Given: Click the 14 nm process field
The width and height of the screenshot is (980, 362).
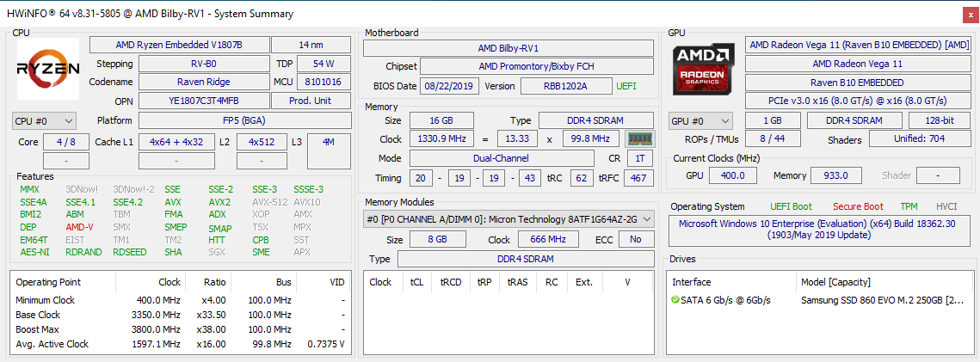Looking at the screenshot, I should point(311,45).
